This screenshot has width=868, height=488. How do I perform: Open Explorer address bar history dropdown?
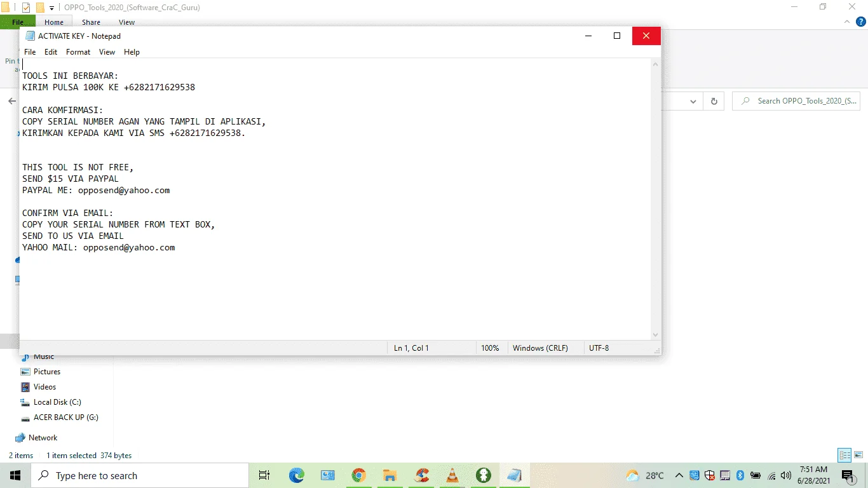[x=693, y=101]
